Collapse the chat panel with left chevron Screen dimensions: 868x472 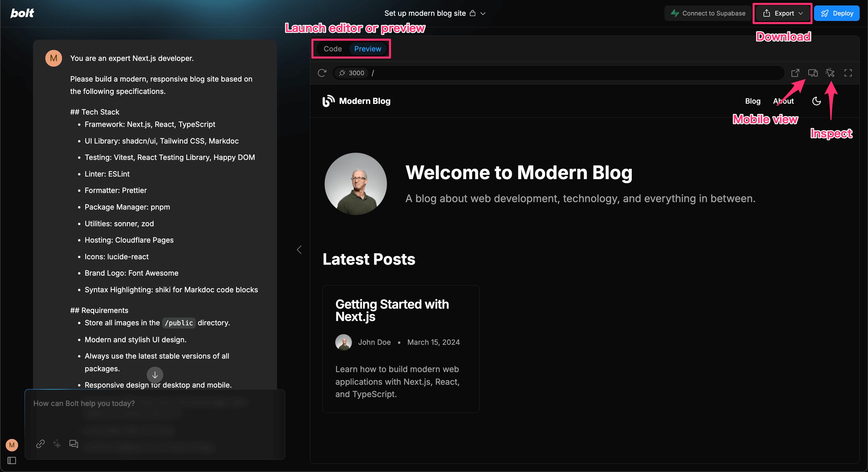(299, 249)
